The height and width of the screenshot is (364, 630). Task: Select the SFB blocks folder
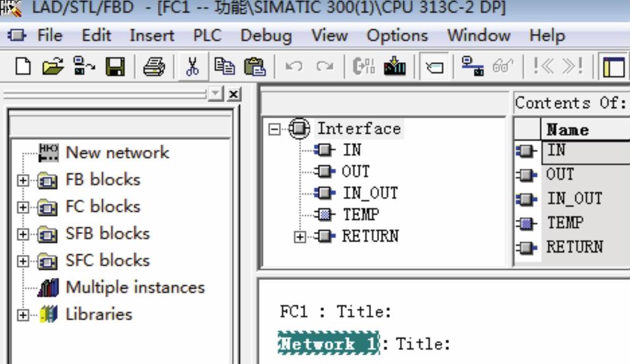(x=107, y=233)
